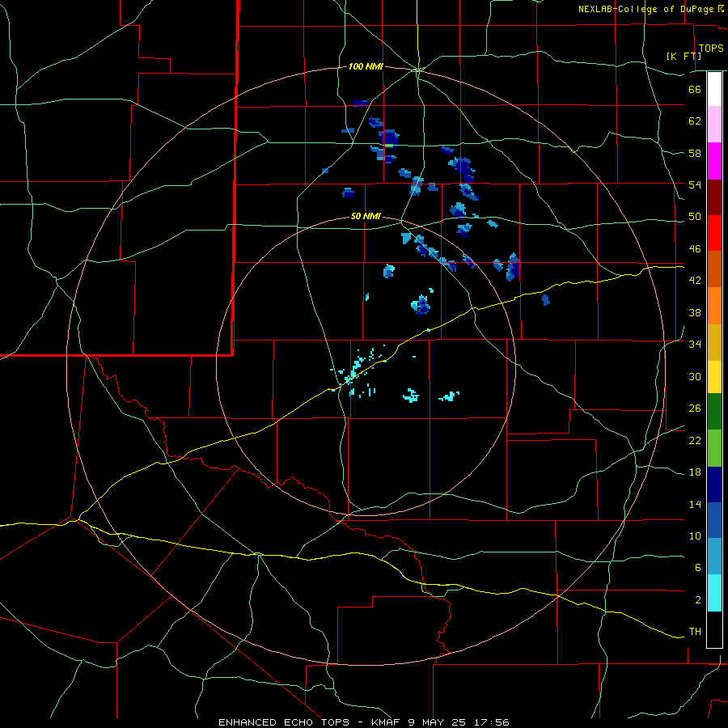Click the 46 legend value
Screen dimensions: 728x728
[695, 249]
